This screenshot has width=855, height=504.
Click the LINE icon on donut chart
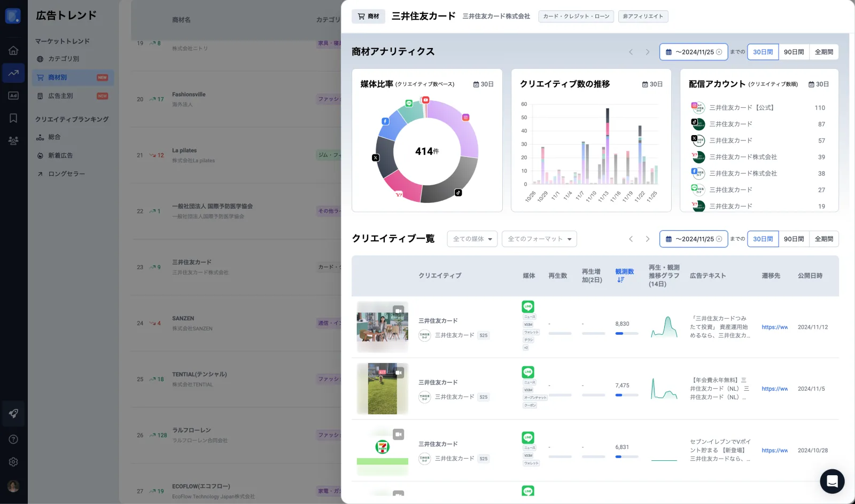pyautogui.click(x=409, y=103)
